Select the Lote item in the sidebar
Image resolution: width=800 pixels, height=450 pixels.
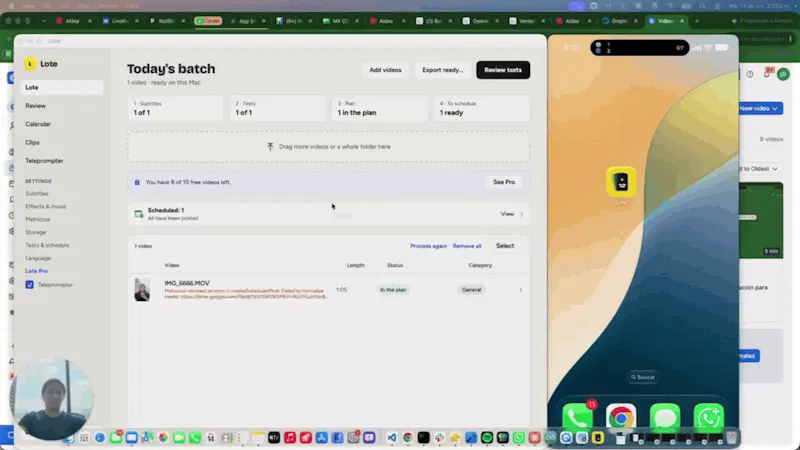pyautogui.click(x=62, y=87)
